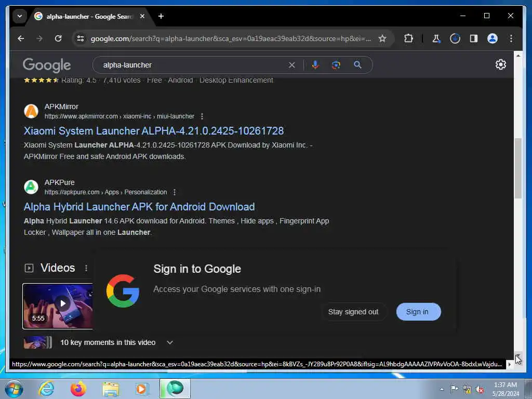
Task: Click the Sign in button
Action: (x=418, y=312)
